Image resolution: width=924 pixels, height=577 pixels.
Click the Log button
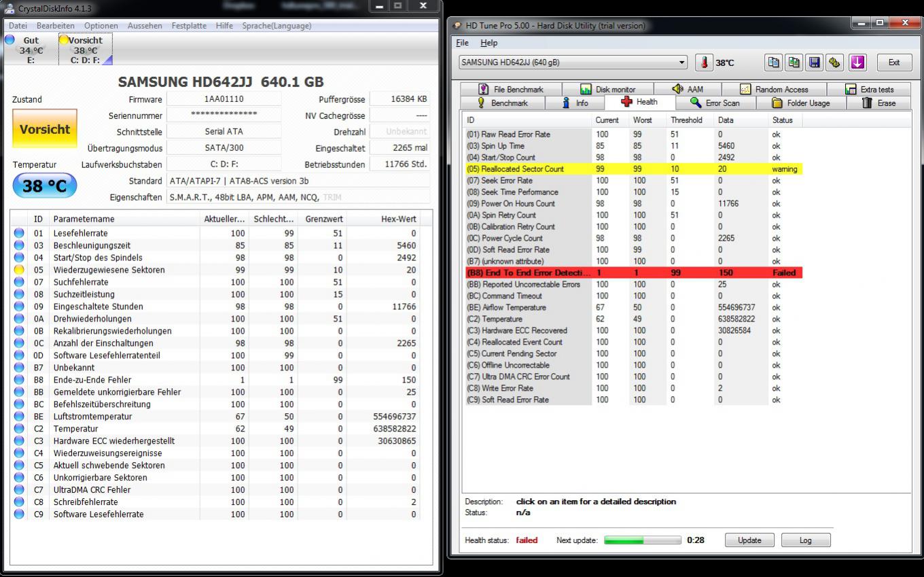point(806,540)
